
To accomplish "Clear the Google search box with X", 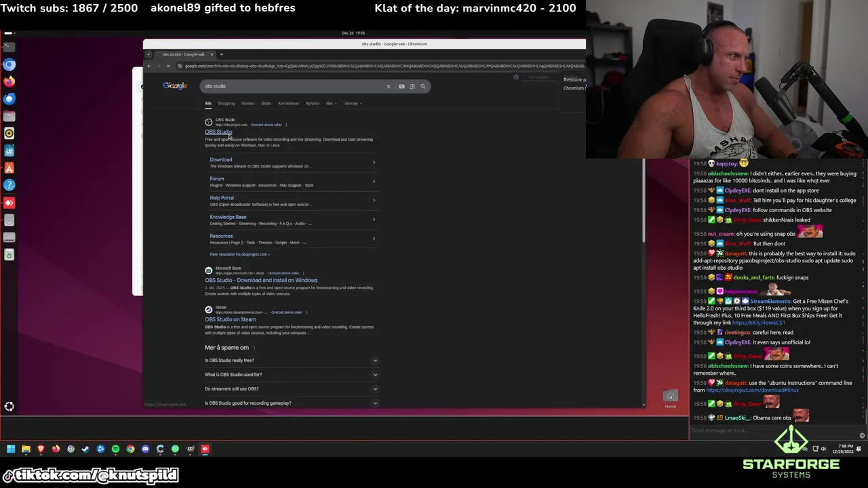I will click(389, 86).
